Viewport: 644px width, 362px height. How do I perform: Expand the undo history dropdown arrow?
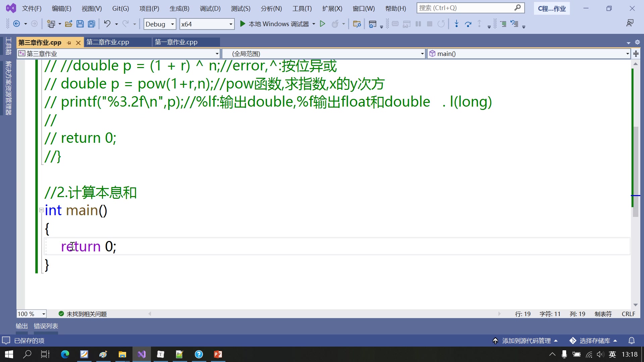[x=116, y=24]
